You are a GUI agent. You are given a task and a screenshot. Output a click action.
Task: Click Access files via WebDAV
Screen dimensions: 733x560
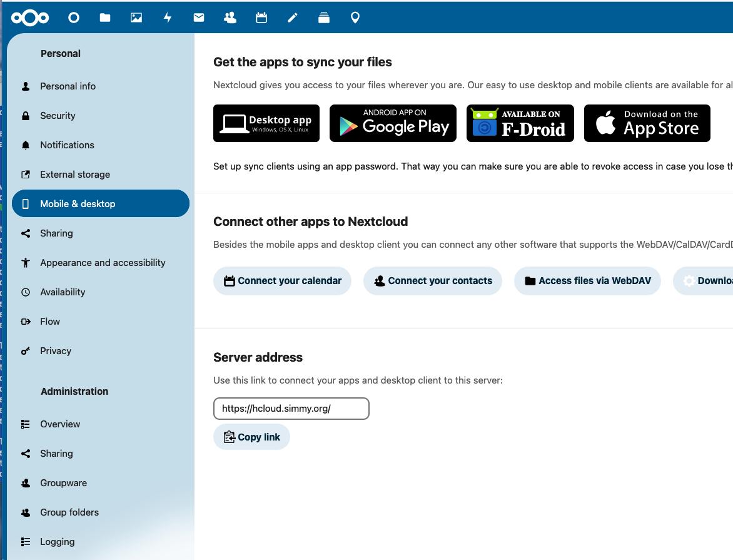[587, 281]
